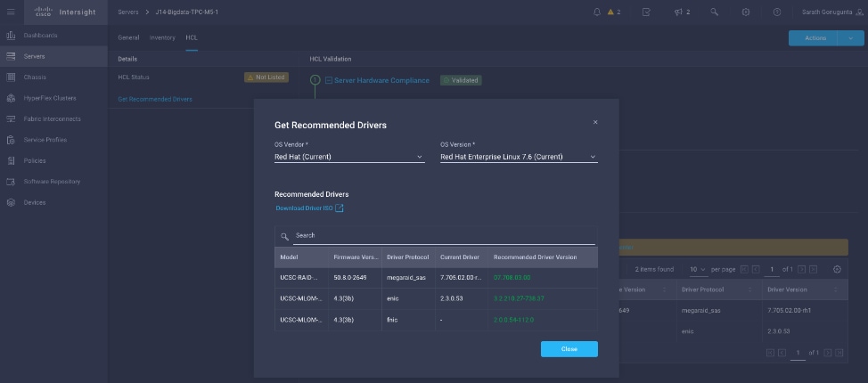The image size is (868, 383).
Task: Expand the OS Version dropdown
Action: (x=519, y=157)
